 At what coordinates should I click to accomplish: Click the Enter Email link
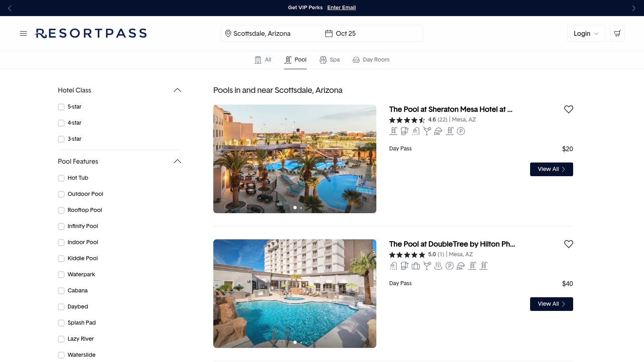tap(341, 8)
